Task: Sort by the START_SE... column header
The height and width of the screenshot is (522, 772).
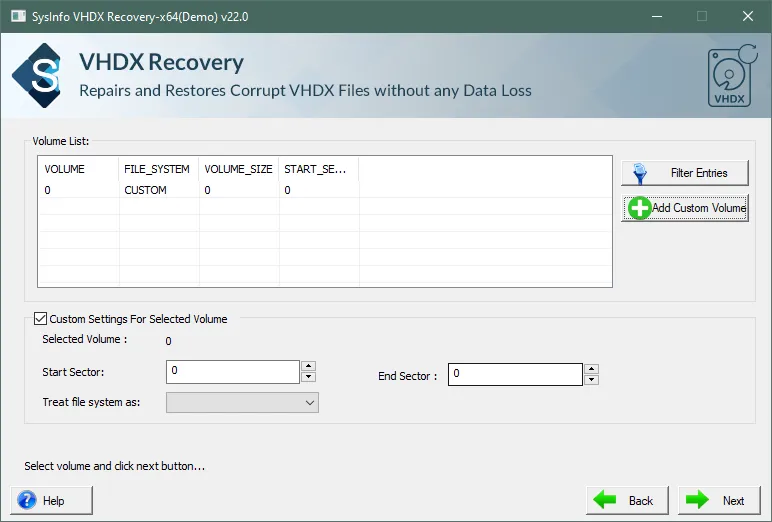Action: pos(319,169)
